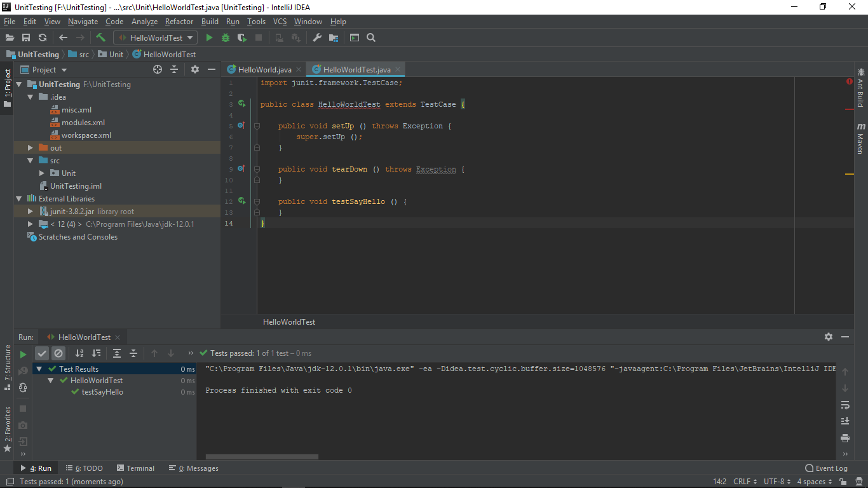
Task: Open the Terminal tool window
Action: 135,468
